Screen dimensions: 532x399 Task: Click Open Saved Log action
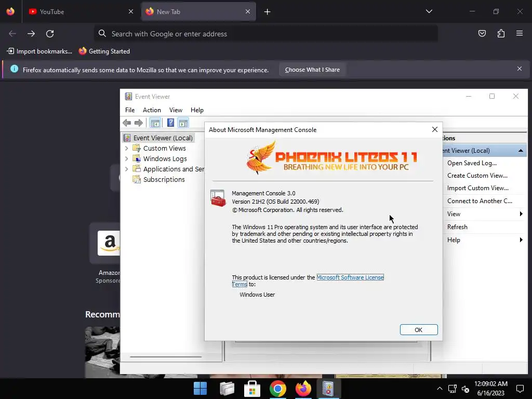472,163
